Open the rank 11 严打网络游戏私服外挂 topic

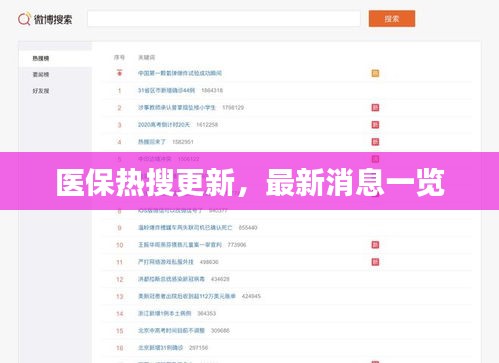(166, 262)
